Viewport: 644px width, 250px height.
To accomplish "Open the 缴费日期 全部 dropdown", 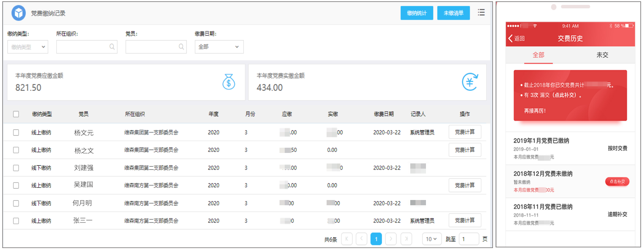I will pos(219,47).
